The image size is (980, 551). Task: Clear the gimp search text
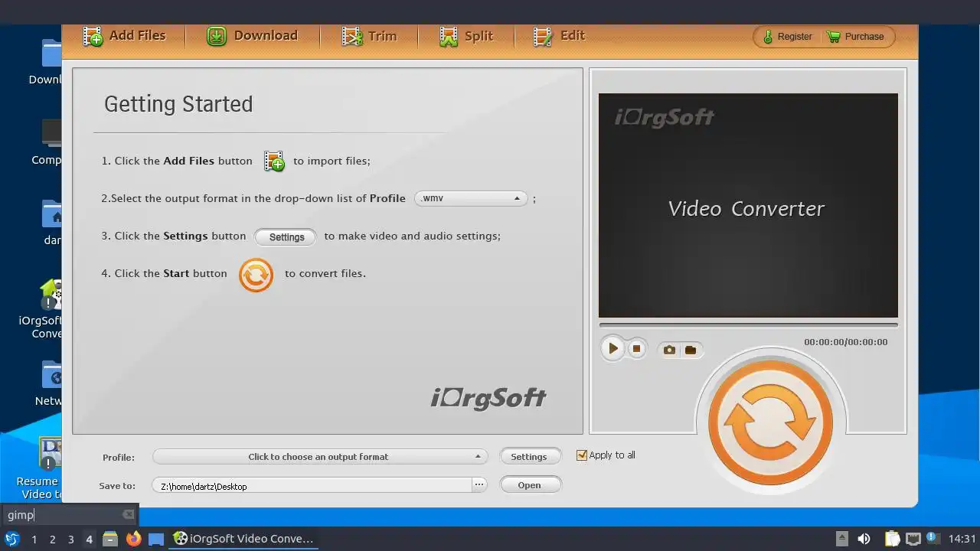tap(129, 515)
